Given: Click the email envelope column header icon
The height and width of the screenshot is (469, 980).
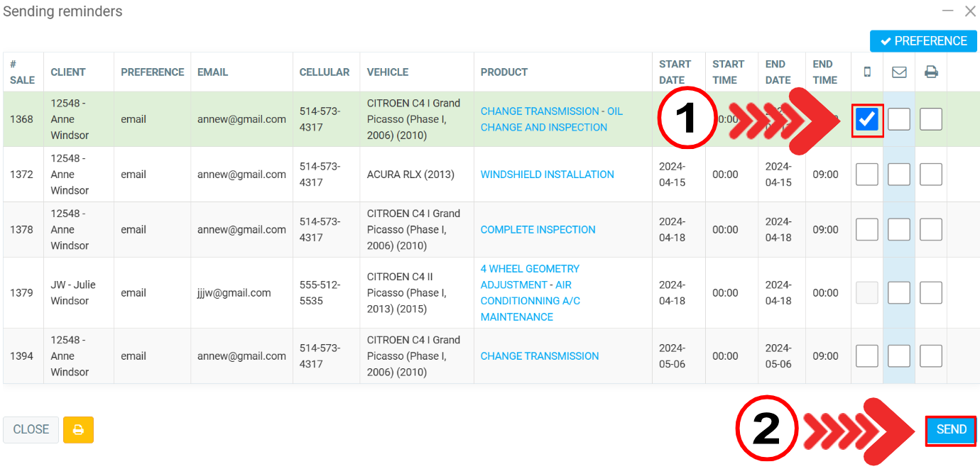Looking at the screenshot, I should (x=899, y=72).
